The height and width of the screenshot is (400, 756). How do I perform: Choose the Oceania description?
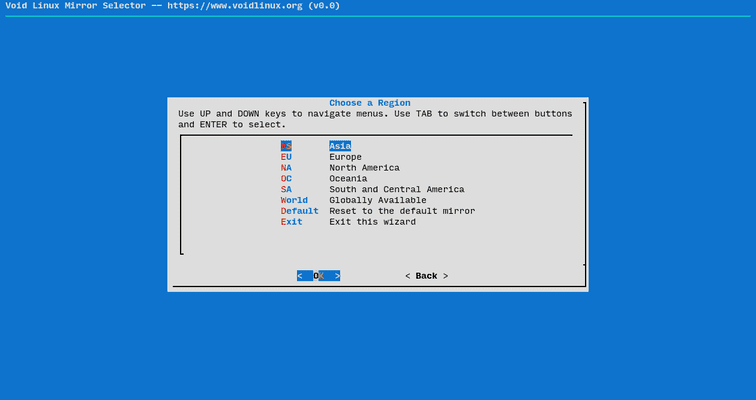(348, 179)
